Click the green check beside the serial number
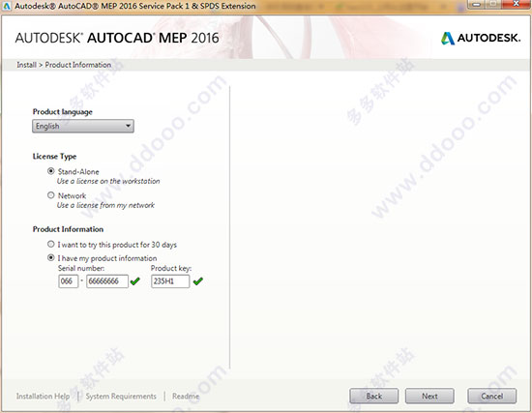532x413 pixels. pyautogui.click(x=135, y=281)
